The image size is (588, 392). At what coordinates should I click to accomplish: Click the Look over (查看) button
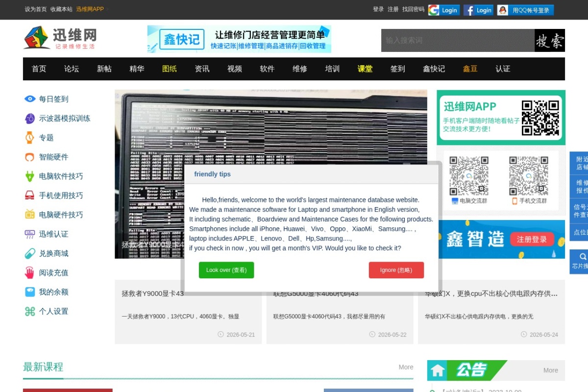point(226,270)
